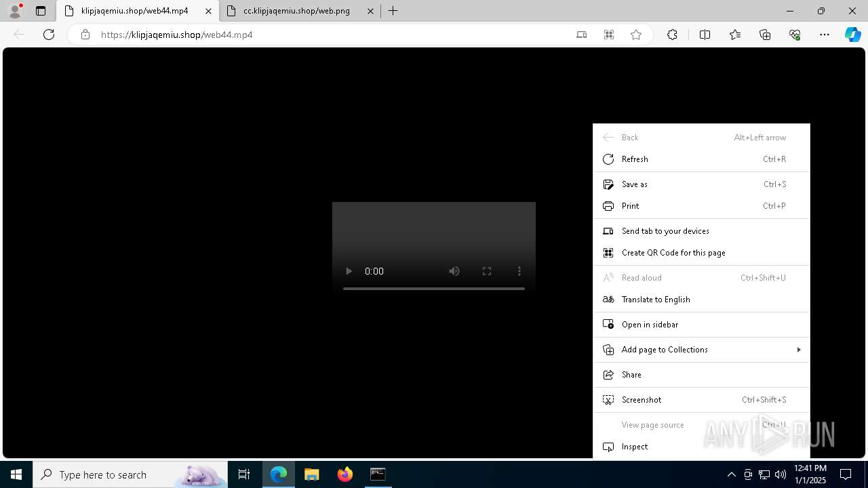View site information lock icon

pyautogui.click(x=85, y=35)
